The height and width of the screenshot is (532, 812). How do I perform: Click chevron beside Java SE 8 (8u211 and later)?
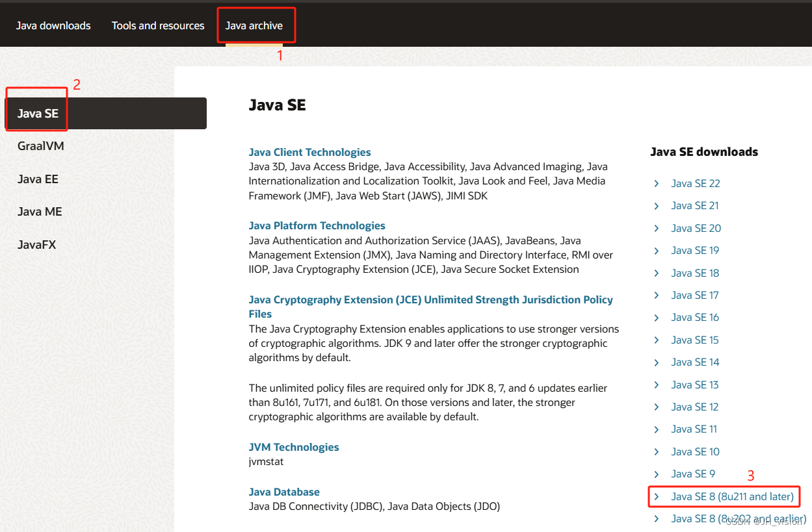click(657, 497)
